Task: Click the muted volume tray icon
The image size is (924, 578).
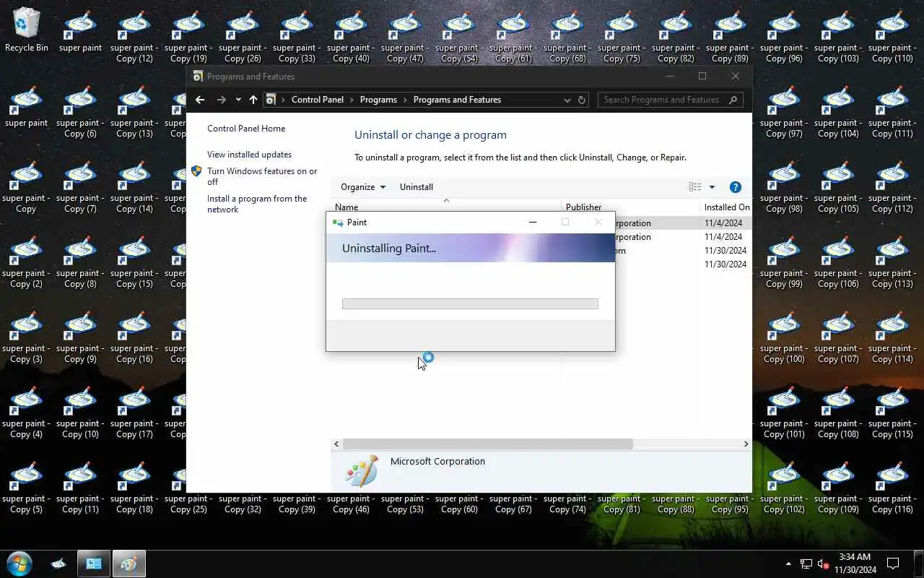Action: pyautogui.click(x=824, y=564)
